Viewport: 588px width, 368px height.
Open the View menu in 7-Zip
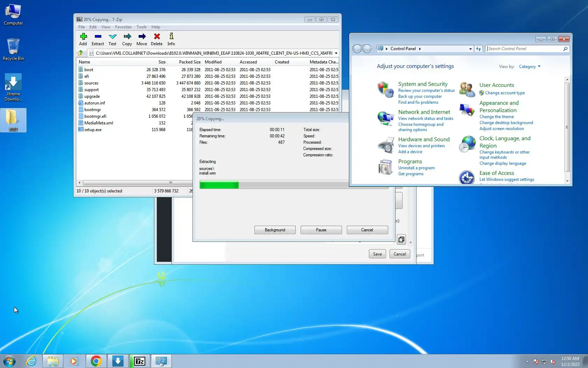click(x=106, y=27)
